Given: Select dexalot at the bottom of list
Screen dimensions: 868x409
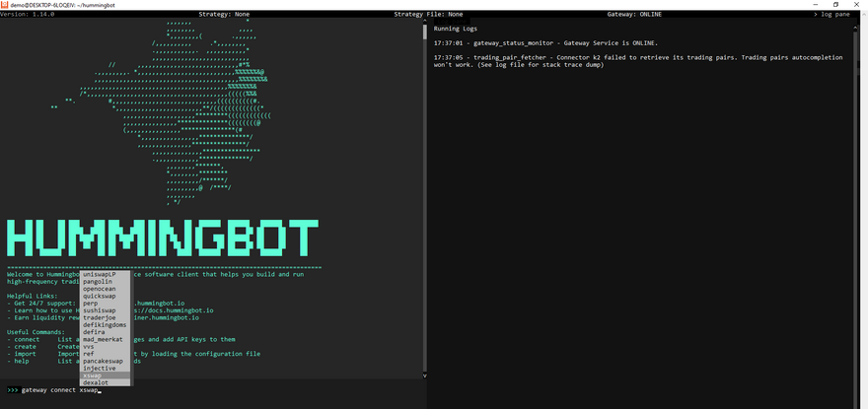Looking at the screenshot, I should pyautogui.click(x=96, y=382).
